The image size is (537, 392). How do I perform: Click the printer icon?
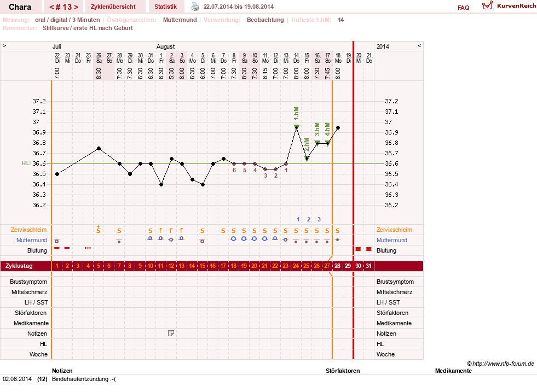(195, 7)
